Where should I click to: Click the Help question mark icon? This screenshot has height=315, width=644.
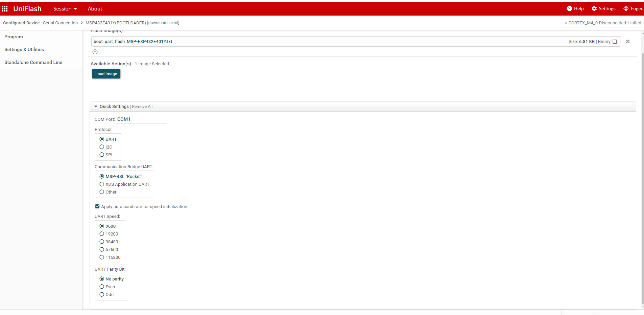(x=569, y=8)
